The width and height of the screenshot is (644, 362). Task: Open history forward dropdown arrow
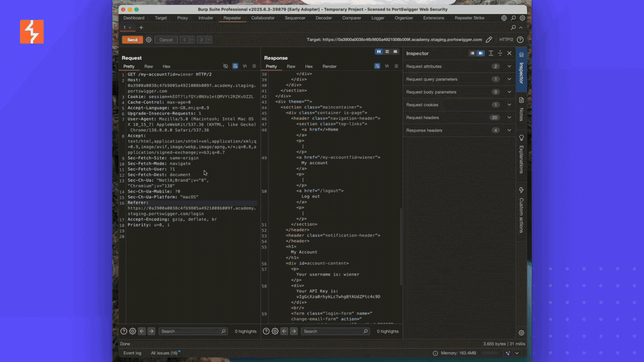209,40
